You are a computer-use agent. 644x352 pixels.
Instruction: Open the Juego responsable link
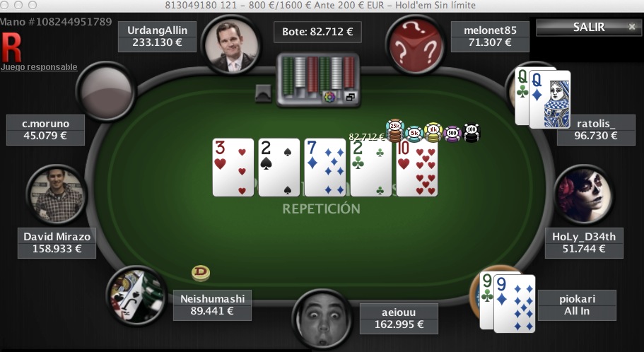pyautogui.click(x=39, y=67)
